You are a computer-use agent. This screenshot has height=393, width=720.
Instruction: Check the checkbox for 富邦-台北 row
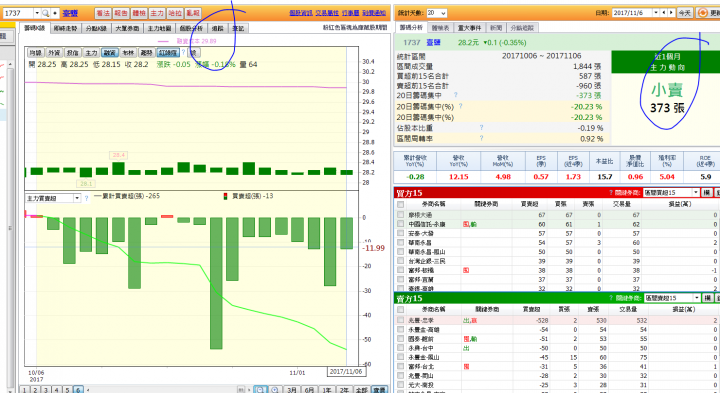[401, 366]
